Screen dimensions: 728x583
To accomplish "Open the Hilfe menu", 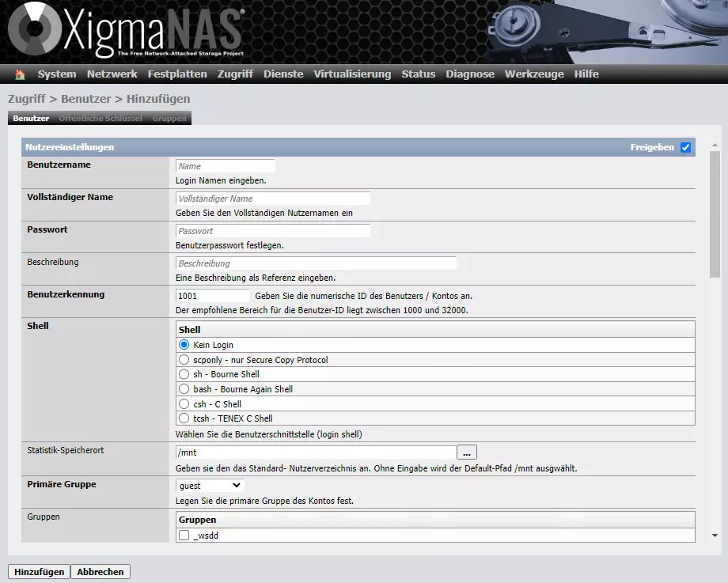I will point(586,74).
